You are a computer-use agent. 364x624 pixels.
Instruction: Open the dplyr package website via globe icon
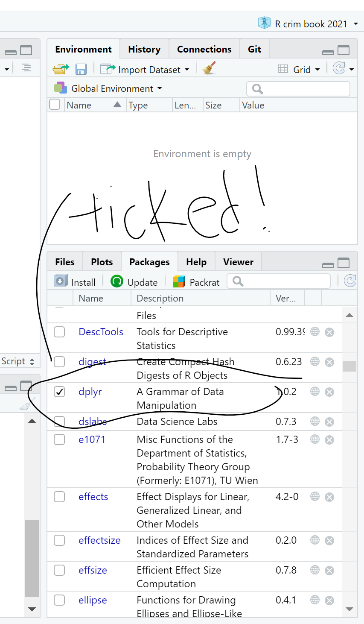314,392
